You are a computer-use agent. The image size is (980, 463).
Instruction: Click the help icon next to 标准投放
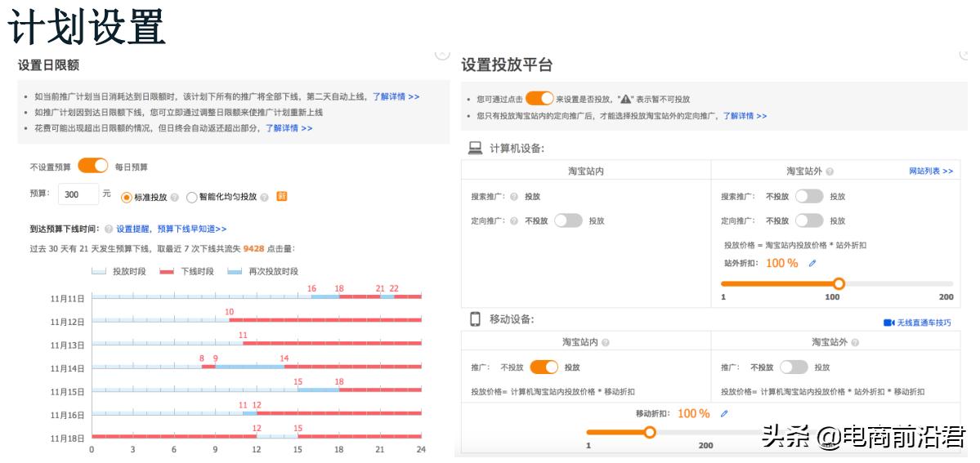pyautogui.click(x=174, y=197)
